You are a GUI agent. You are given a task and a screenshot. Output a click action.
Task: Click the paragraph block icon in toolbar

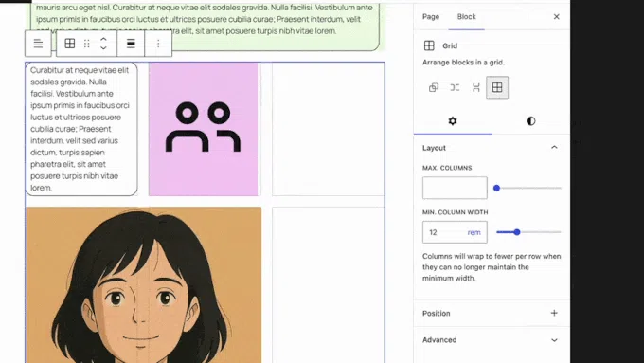pos(38,44)
